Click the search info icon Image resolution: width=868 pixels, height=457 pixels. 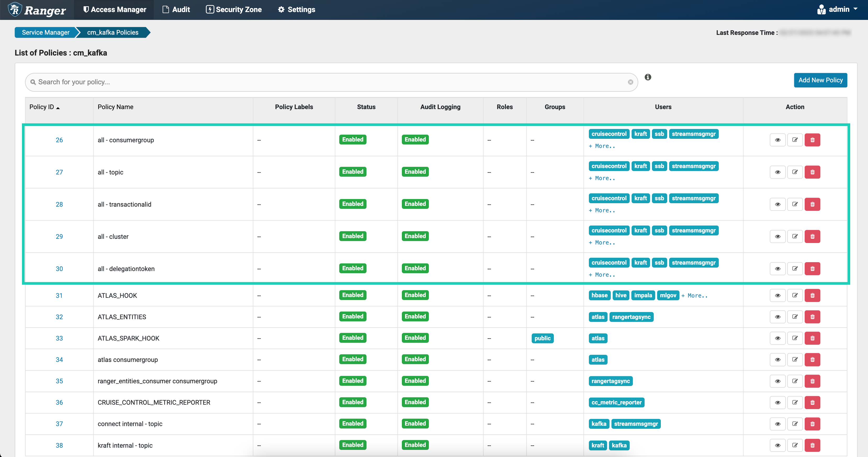[648, 77]
